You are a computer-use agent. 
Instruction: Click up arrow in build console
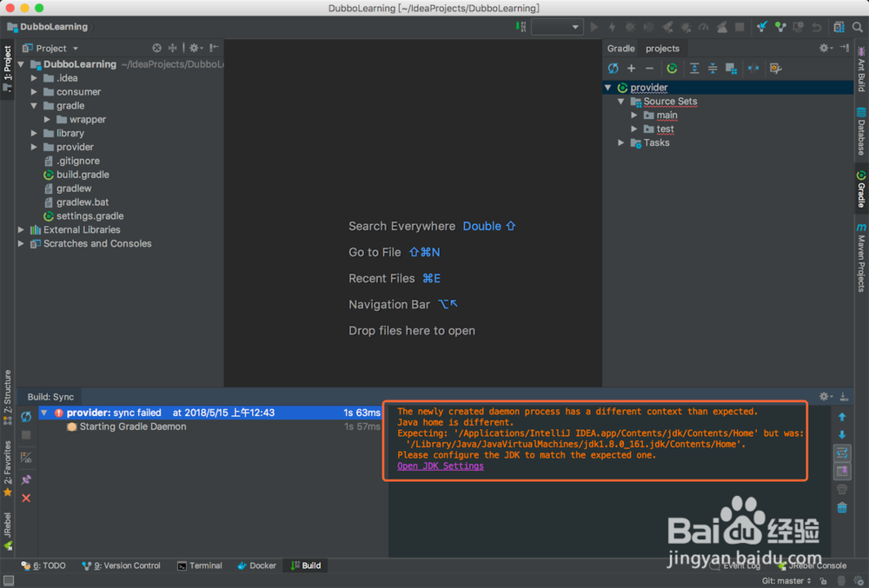click(842, 417)
